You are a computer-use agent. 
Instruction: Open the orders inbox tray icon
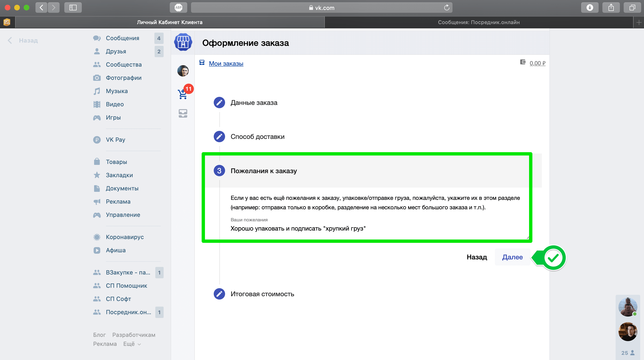pos(183,113)
